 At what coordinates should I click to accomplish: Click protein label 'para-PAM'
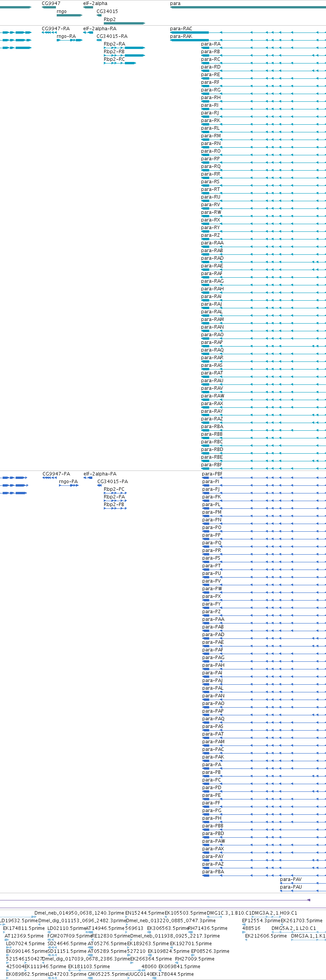[213, 742]
